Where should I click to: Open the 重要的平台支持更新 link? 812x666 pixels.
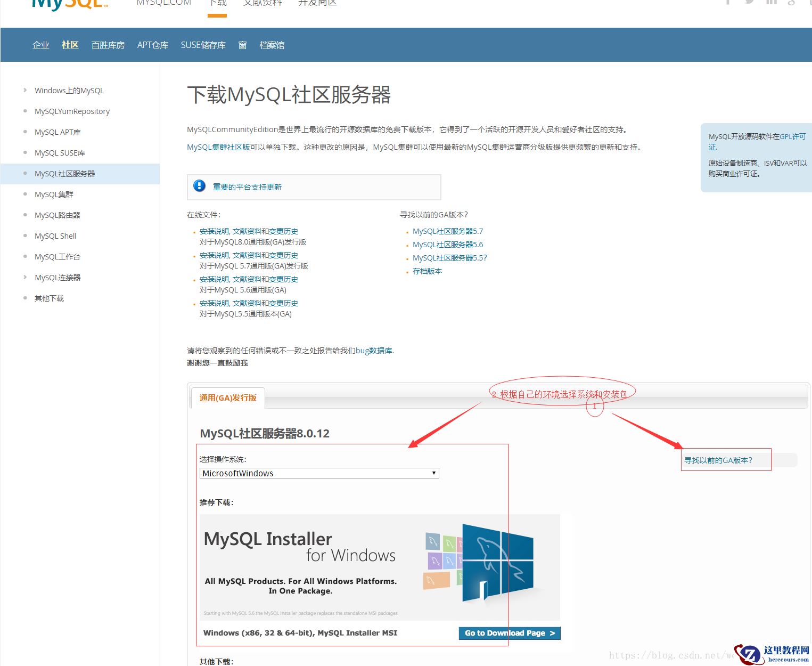(x=248, y=187)
